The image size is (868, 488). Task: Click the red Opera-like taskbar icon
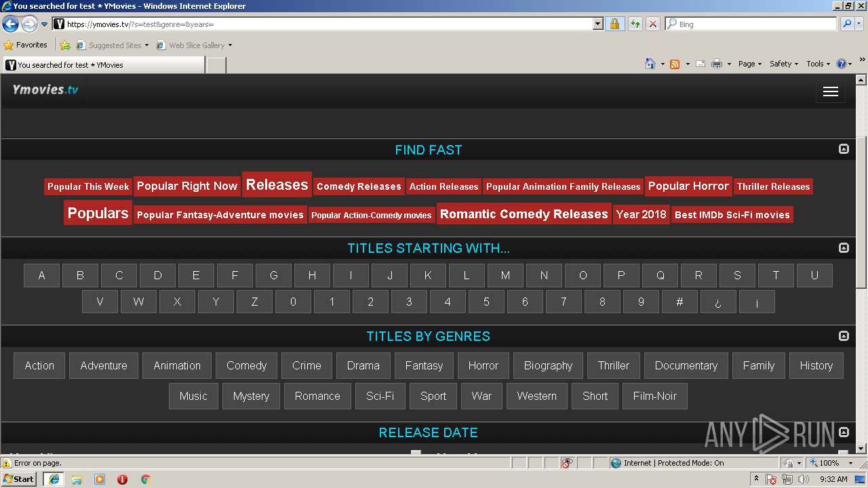(123, 479)
